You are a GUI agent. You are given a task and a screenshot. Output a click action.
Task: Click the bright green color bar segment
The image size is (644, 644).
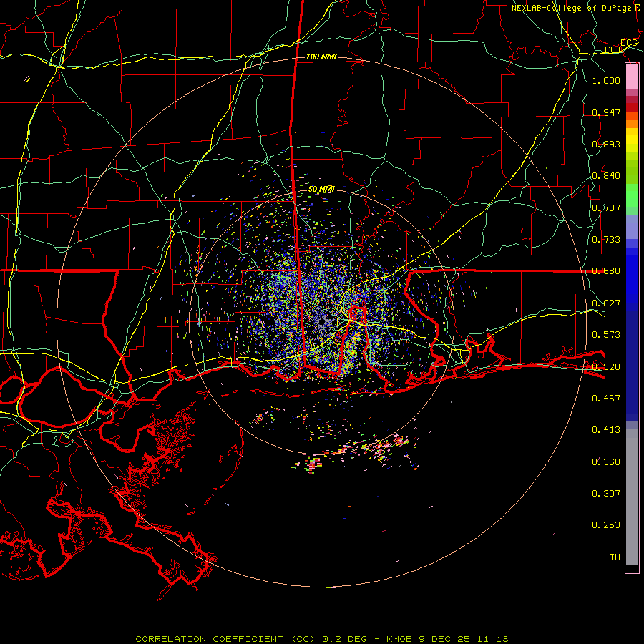[x=632, y=195]
